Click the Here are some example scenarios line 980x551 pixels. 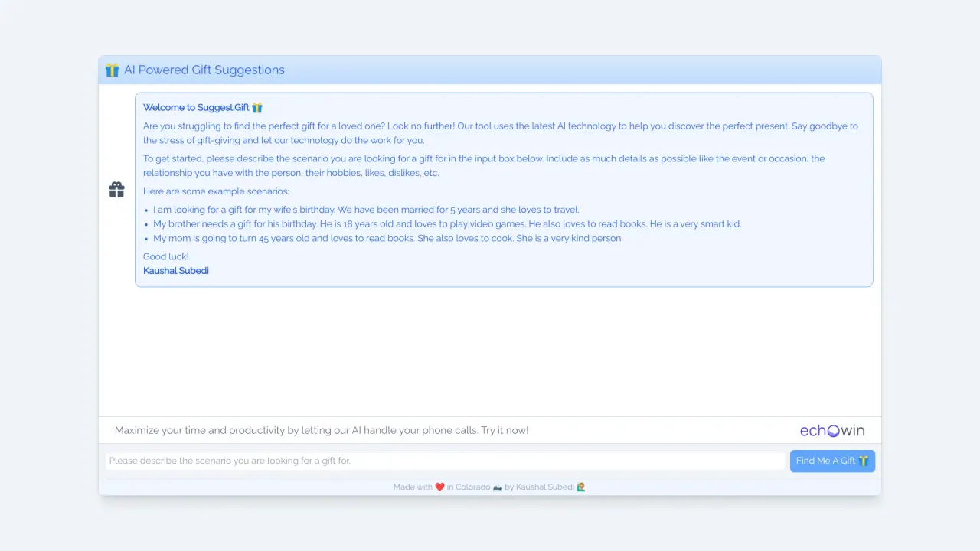click(216, 191)
